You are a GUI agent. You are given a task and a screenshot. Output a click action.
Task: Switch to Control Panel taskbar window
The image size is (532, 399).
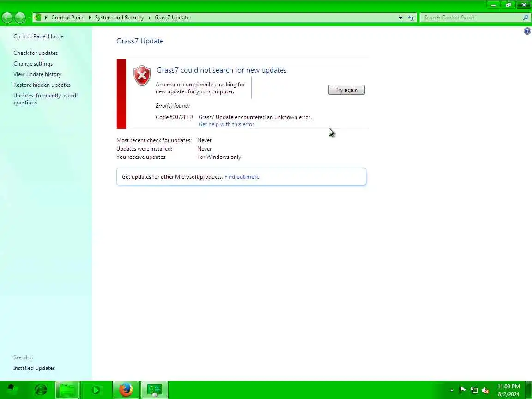click(154, 389)
